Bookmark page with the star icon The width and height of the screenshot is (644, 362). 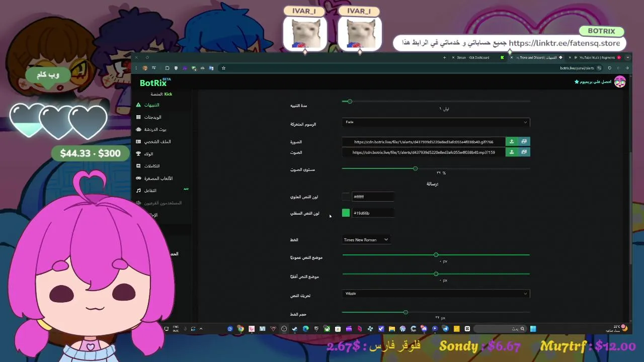click(x=223, y=68)
